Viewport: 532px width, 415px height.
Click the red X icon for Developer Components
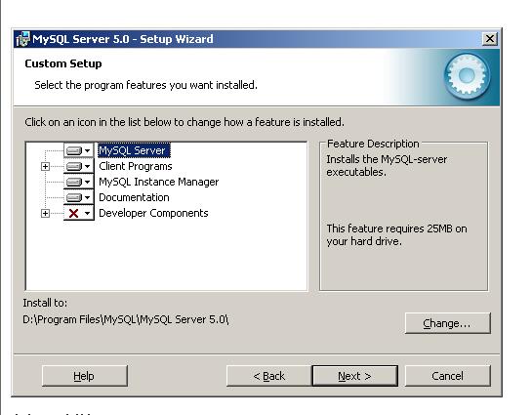point(73,213)
